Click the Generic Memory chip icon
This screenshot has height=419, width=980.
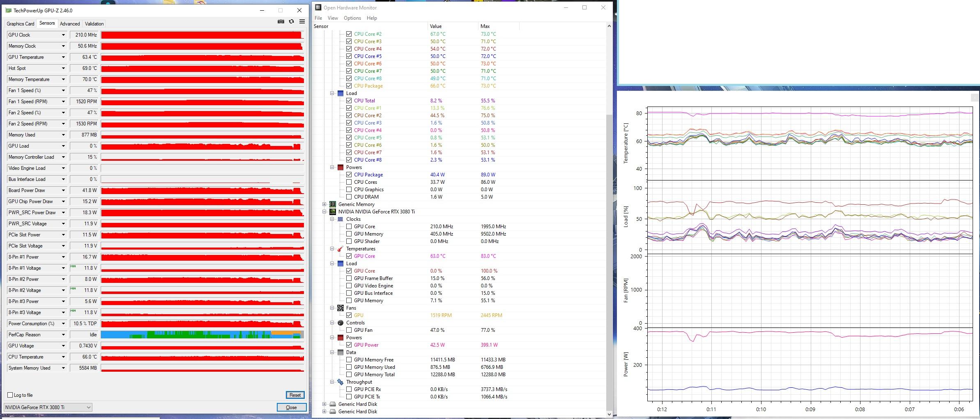click(333, 204)
